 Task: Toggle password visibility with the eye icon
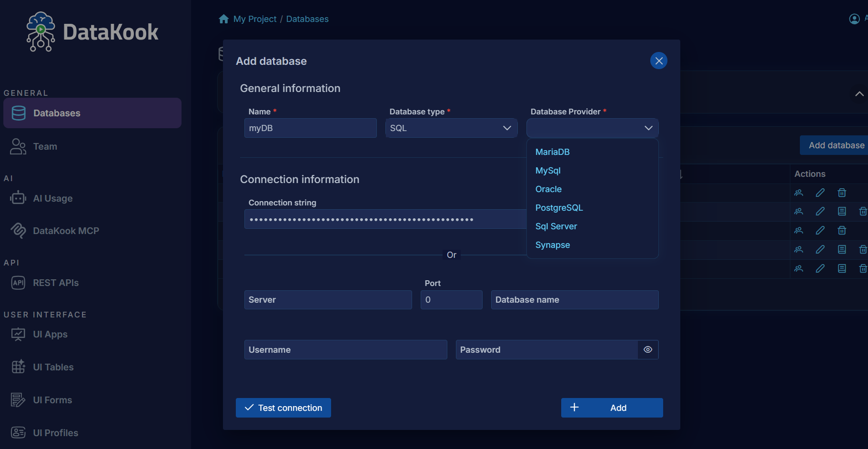point(648,349)
